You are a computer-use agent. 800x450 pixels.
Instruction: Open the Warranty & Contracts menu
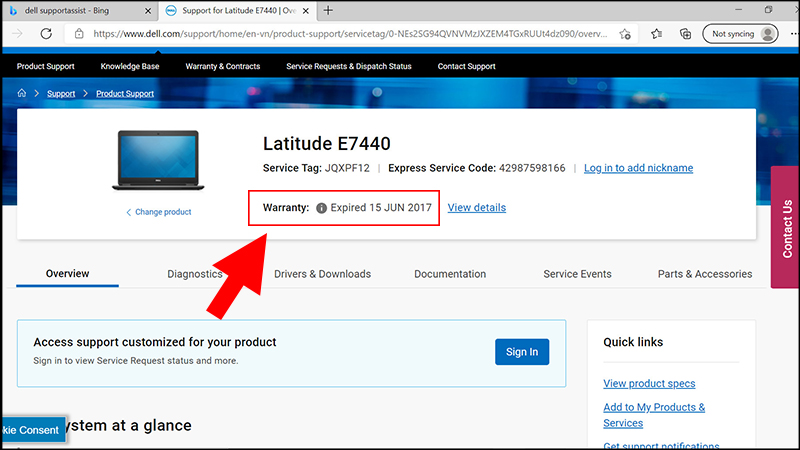(x=222, y=66)
